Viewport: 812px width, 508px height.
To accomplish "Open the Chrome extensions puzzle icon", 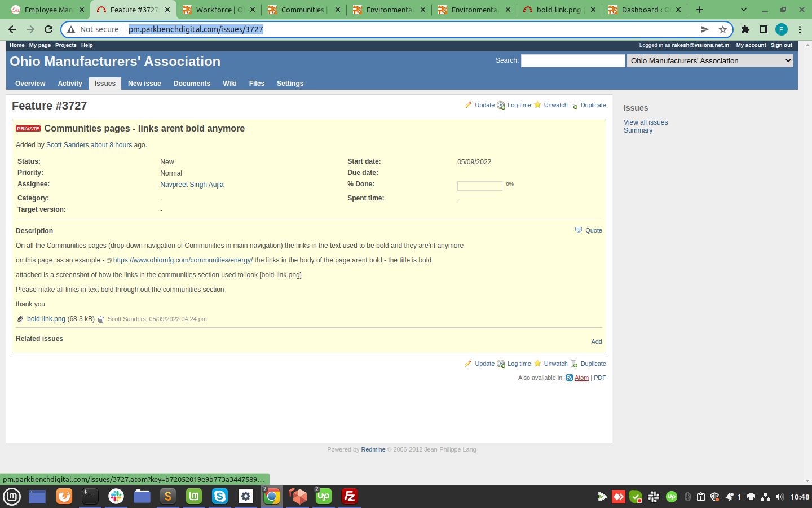I will [x=745, y=29].
